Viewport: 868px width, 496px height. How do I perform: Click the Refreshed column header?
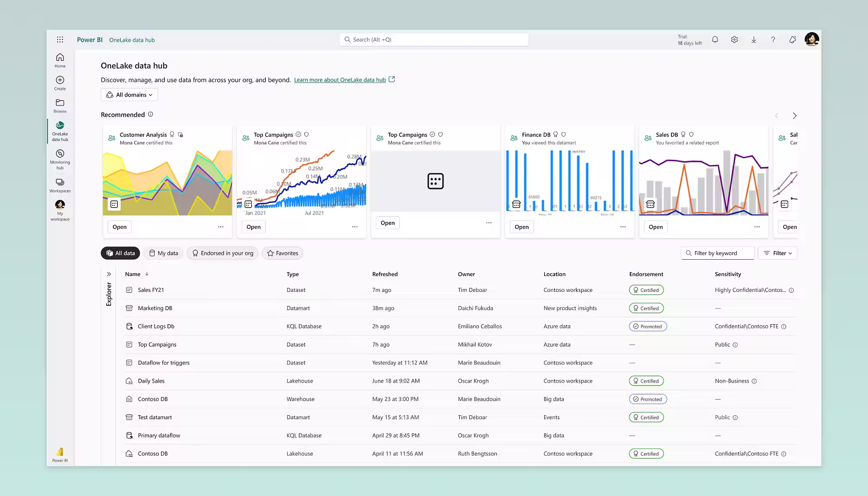385,274
